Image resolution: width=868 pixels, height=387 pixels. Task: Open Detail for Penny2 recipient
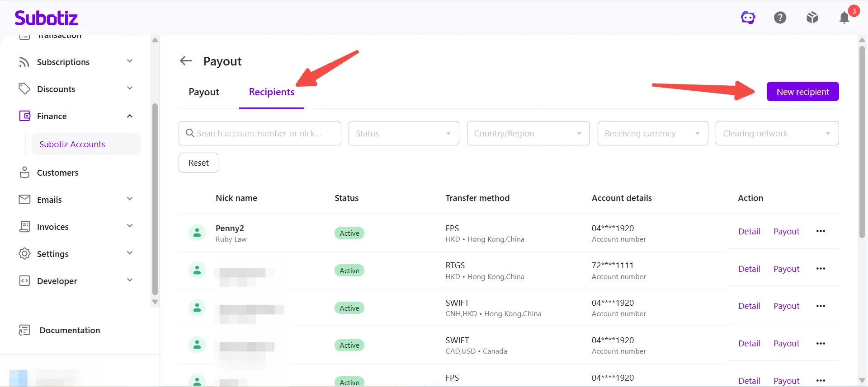click(x=749, y=231)
